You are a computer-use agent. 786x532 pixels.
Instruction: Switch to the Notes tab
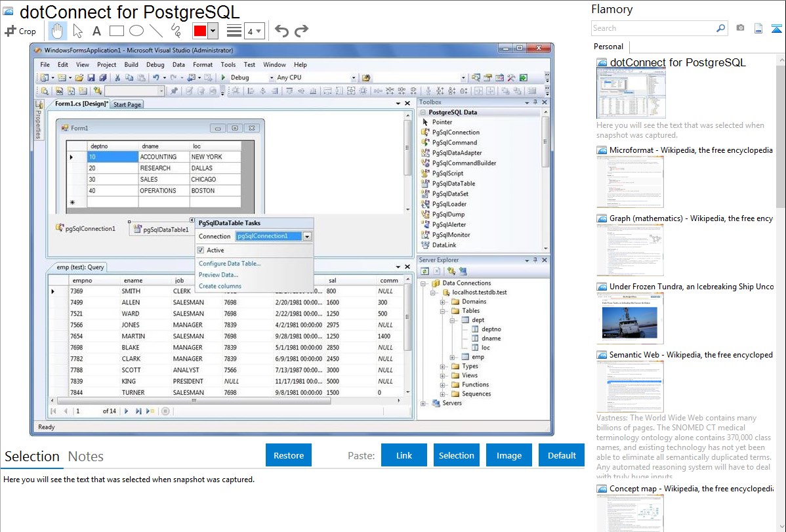click(86, 457)
